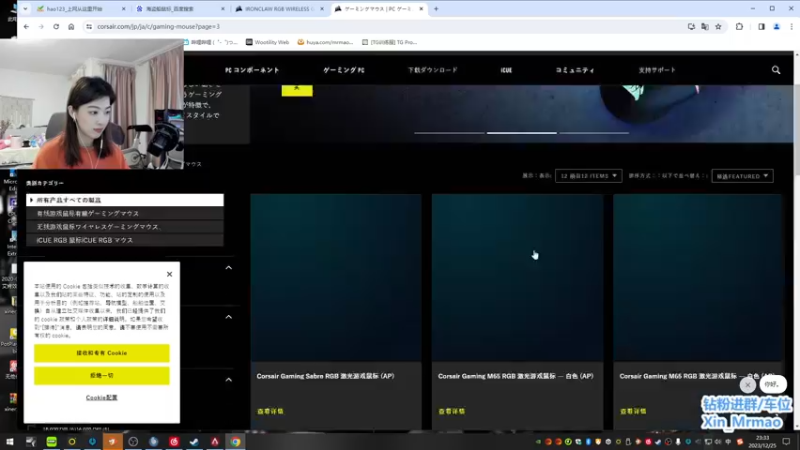800x450 pixels.
Task: Open the 12 ITEMS per-page dropdown
Action: click(588, 176)
